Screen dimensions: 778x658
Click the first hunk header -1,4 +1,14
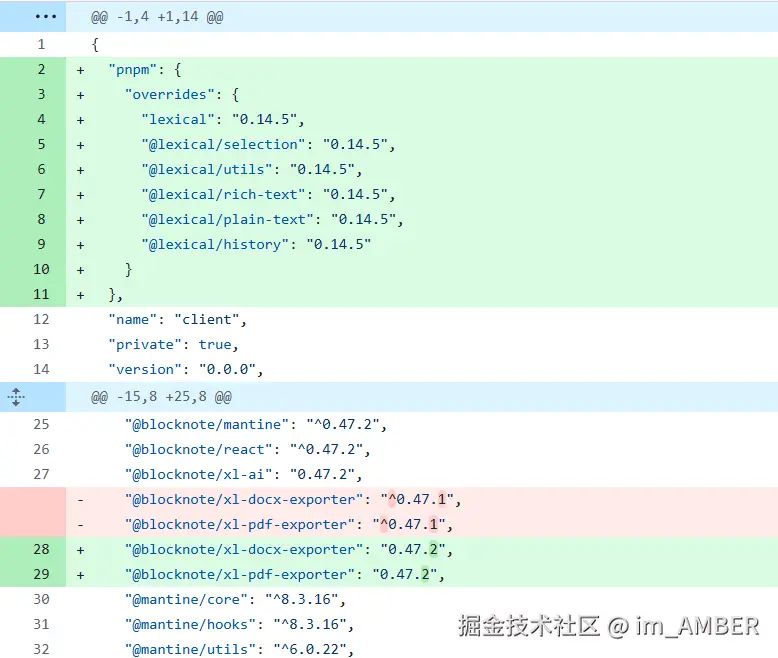(157, 17)
